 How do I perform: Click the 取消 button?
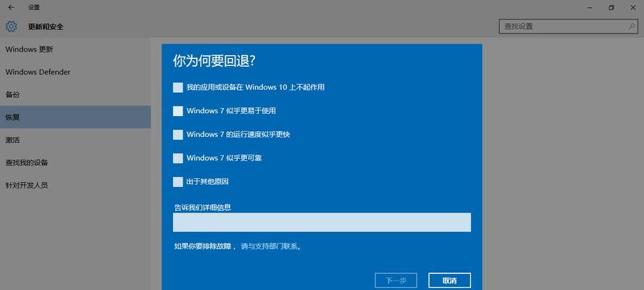pos(450,281)
